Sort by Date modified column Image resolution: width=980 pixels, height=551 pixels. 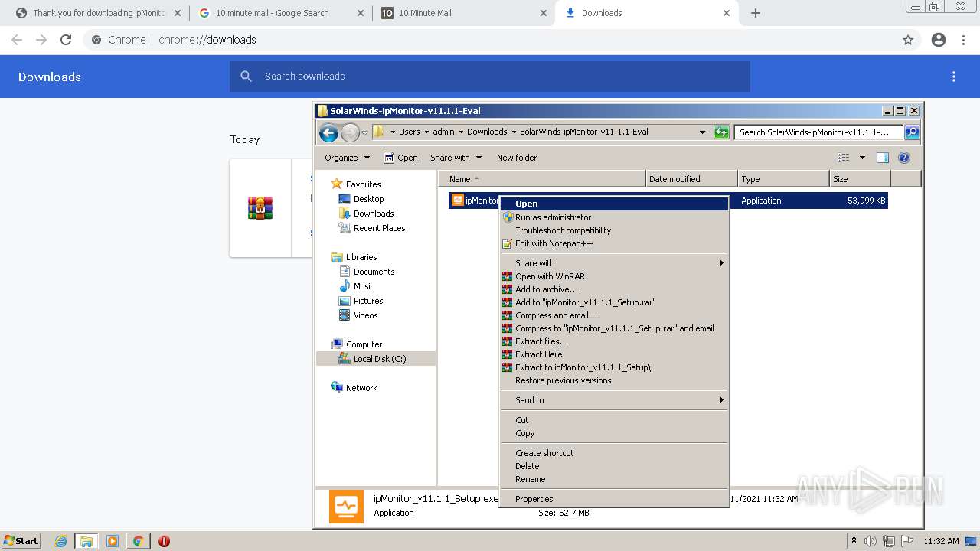pos(692,179)
